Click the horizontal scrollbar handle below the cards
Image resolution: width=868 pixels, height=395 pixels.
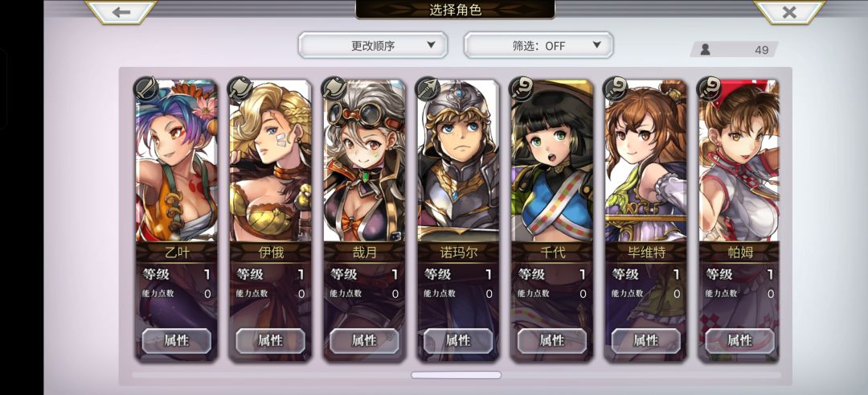pos(457,375)
